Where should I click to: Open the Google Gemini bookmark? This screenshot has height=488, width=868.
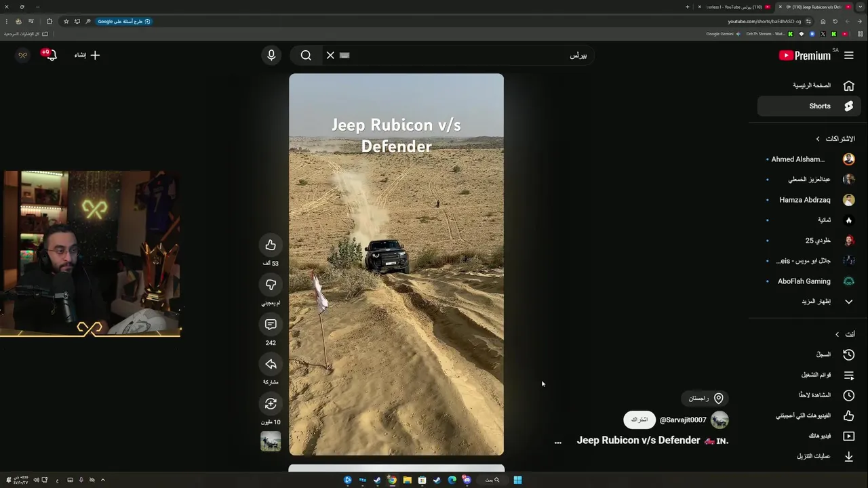tap(724, 34)
